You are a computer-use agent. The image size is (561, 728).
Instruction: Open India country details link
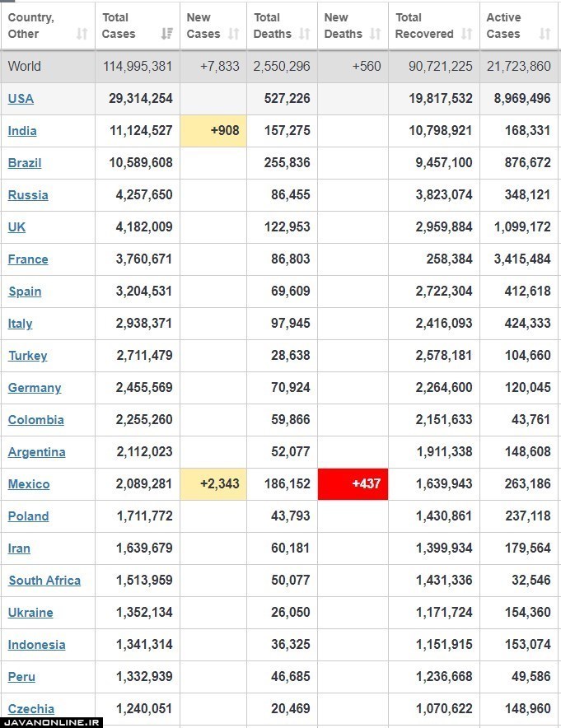pyautogui.click(x=22, y=131)
